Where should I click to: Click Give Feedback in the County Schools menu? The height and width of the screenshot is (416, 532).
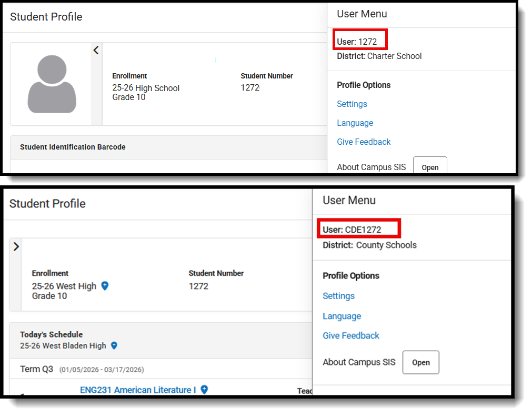(350, 335)
